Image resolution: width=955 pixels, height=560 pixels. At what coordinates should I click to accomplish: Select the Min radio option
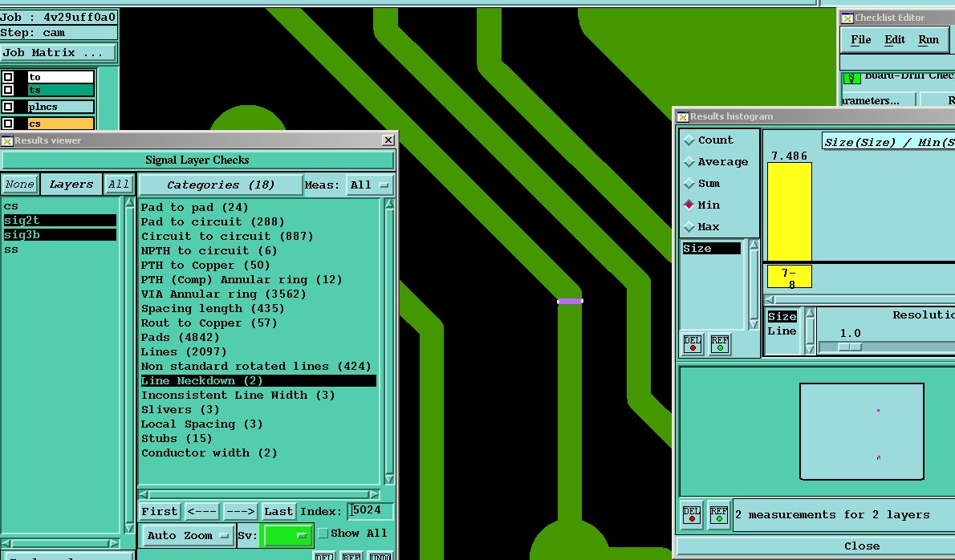689,205
